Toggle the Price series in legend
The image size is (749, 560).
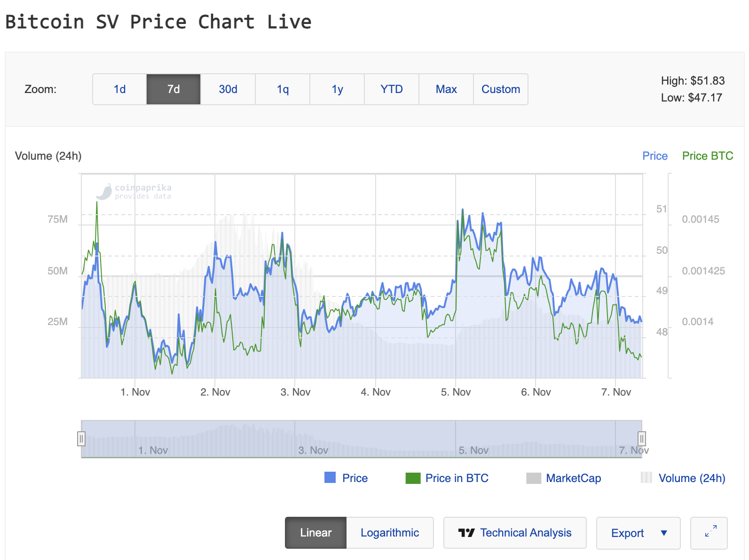coord(355,478)
